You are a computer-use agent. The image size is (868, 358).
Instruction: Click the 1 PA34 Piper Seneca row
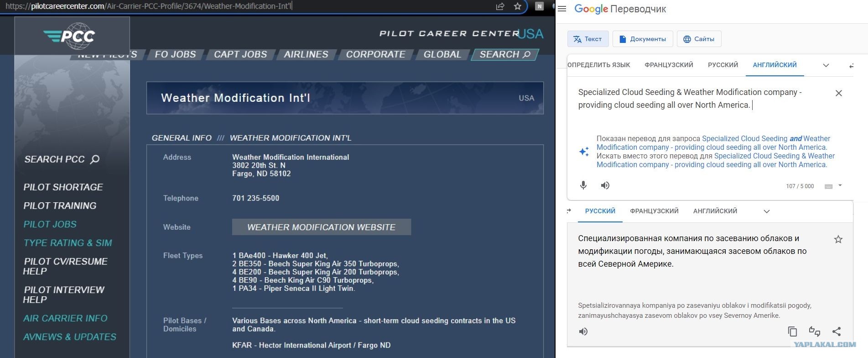tap(294, 289)
